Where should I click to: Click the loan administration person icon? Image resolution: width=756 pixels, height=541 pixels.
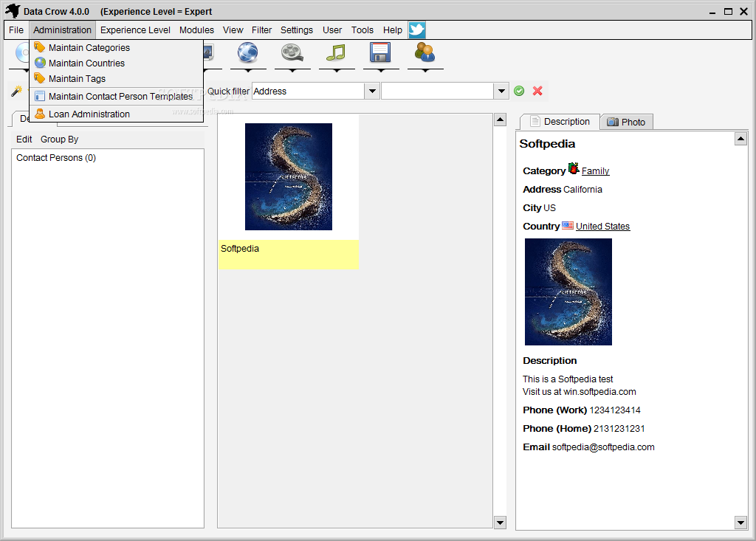[40, 114]
